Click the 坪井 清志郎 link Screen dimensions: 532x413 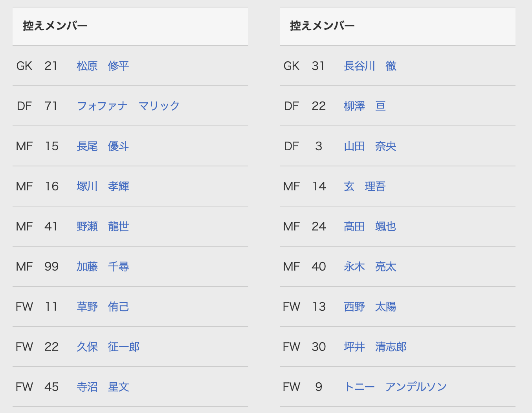point(375,347)
